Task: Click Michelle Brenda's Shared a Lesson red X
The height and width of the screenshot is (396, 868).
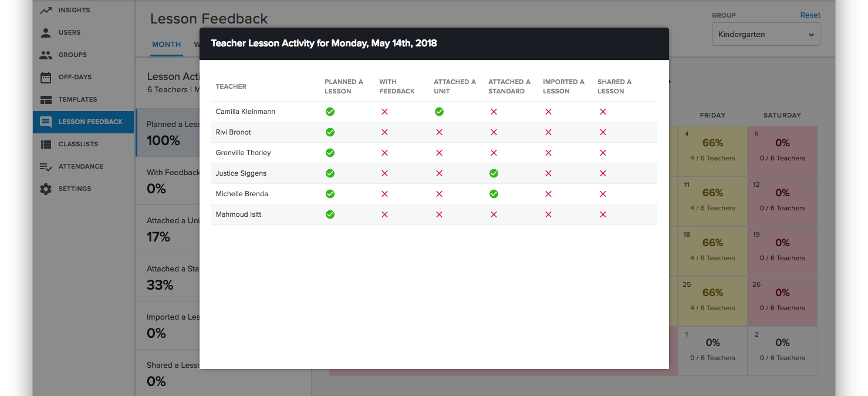Action: click(x=603, y=194)
